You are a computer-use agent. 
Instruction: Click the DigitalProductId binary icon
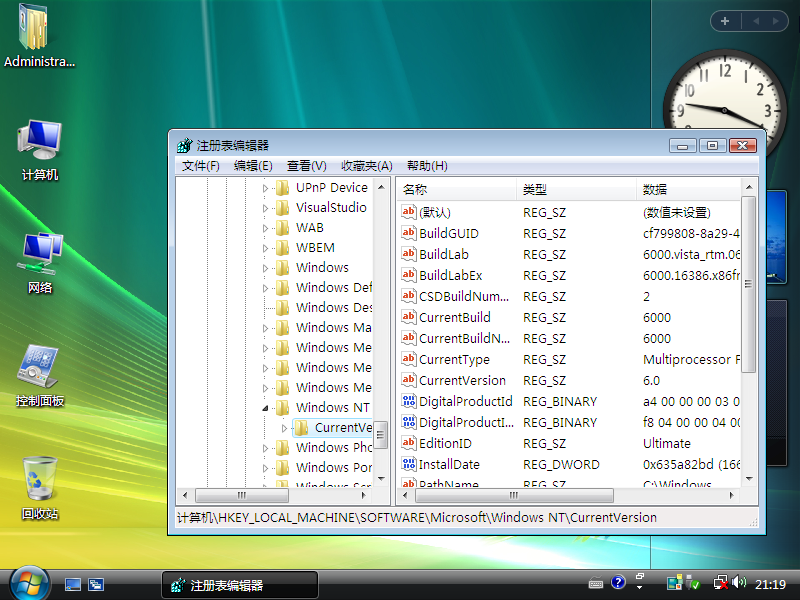tap(409, 401)
